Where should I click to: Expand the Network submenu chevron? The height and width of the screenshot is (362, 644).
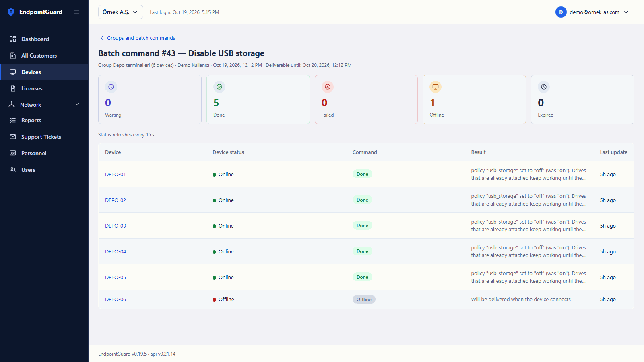77,105
